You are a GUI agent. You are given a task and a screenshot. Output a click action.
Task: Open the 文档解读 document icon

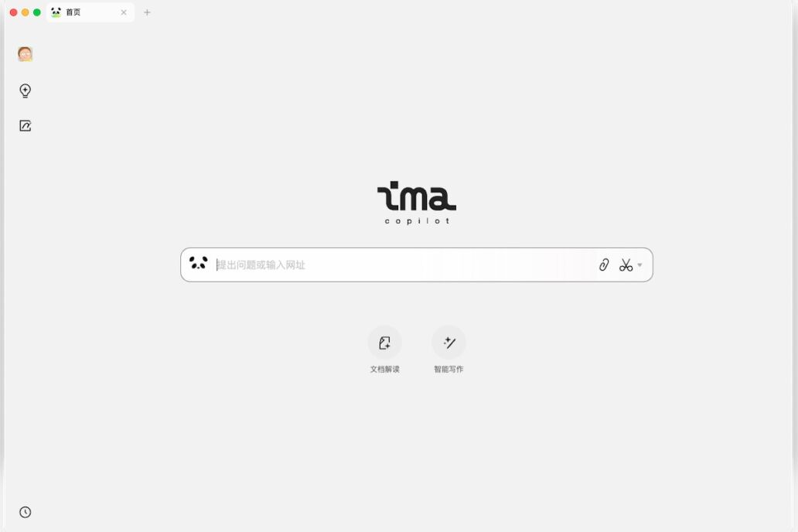click(385, 343)
